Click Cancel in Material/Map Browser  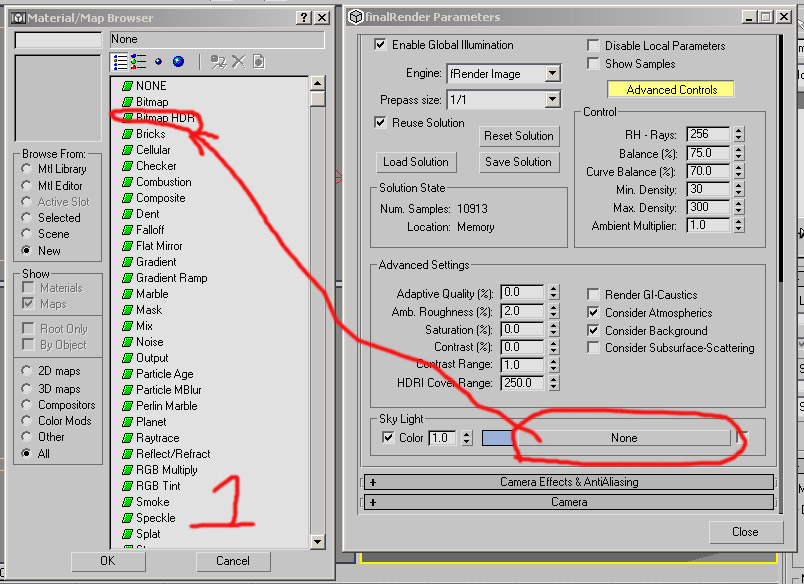[233, 561]
